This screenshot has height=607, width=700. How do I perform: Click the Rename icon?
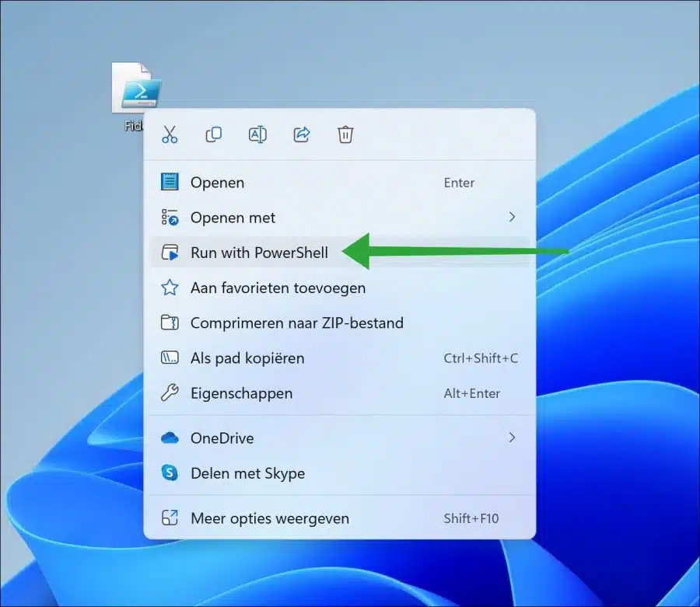click(257, 134)
